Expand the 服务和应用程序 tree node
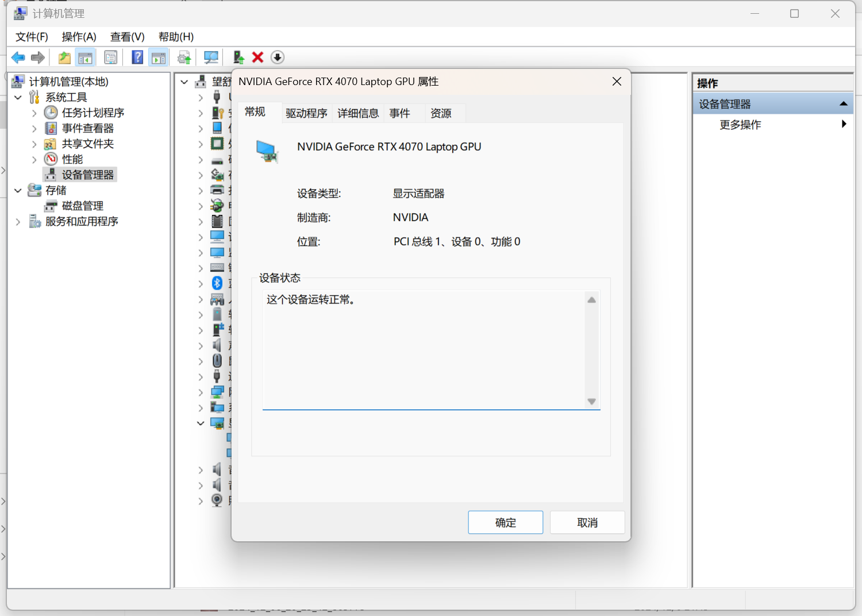 18,222
